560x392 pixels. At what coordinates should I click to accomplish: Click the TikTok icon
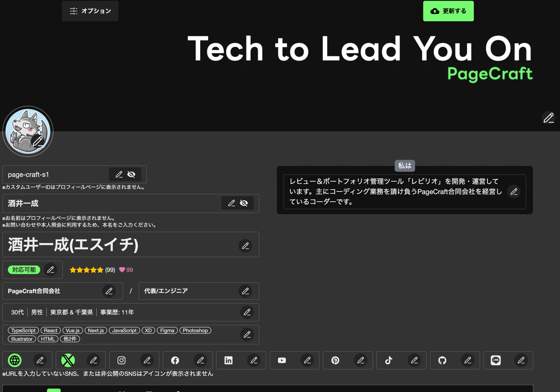point(389,360)
